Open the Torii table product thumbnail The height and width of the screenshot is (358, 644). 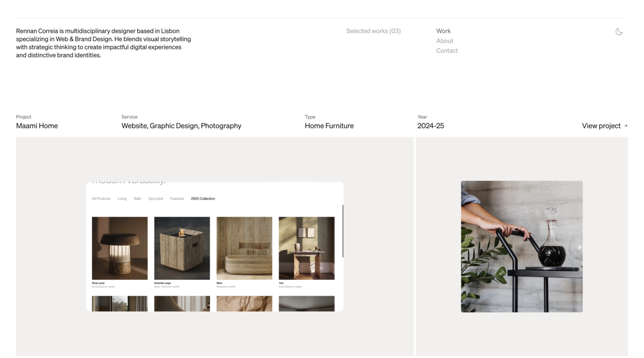[306, 248]
